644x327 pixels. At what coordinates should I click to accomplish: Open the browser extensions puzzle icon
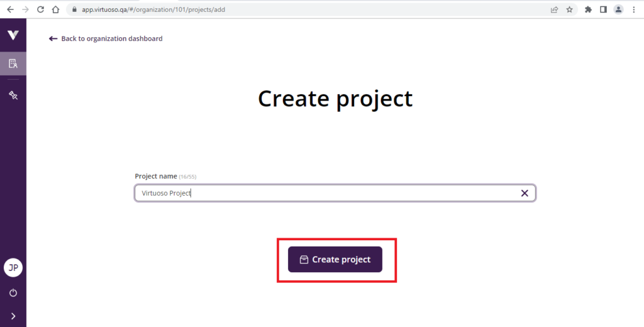tap(588, 9)
